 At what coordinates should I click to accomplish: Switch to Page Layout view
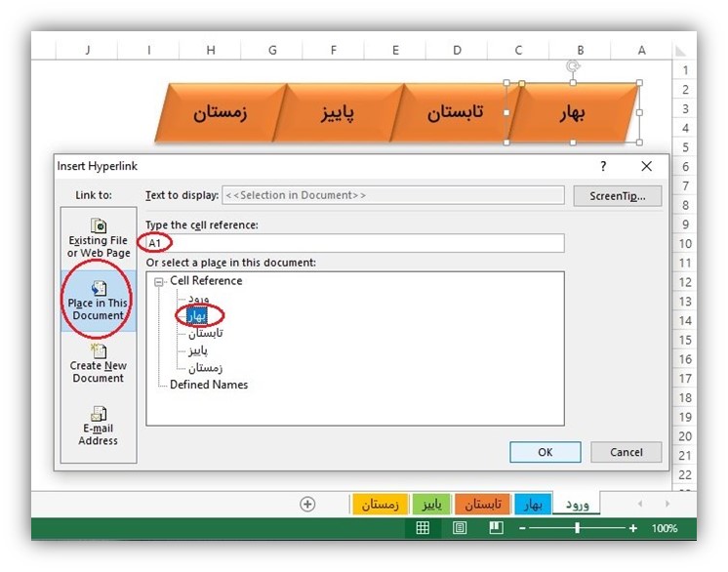459,528
